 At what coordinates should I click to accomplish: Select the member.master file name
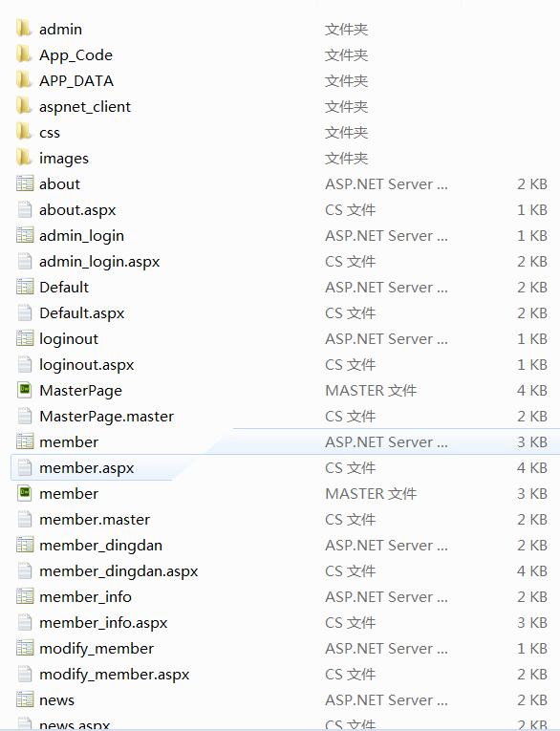95,520
